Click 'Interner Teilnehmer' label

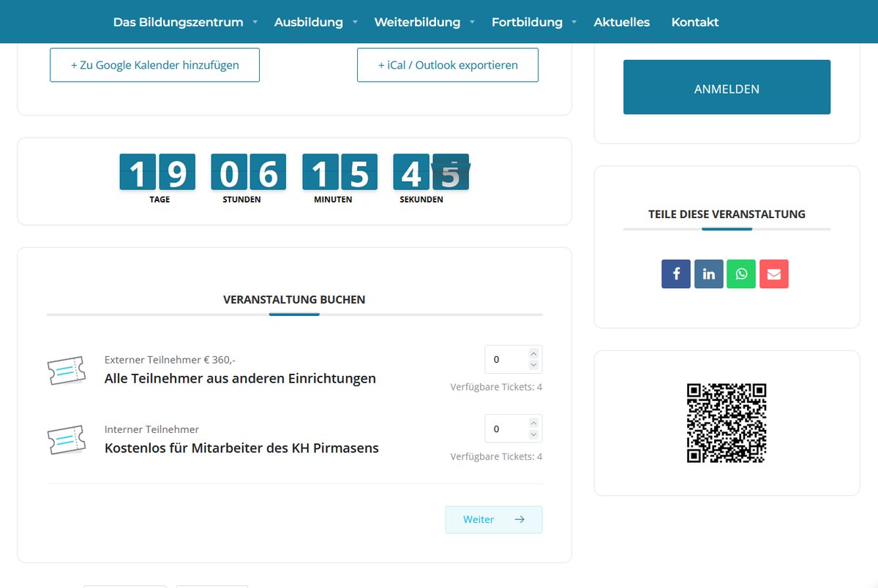151,429
